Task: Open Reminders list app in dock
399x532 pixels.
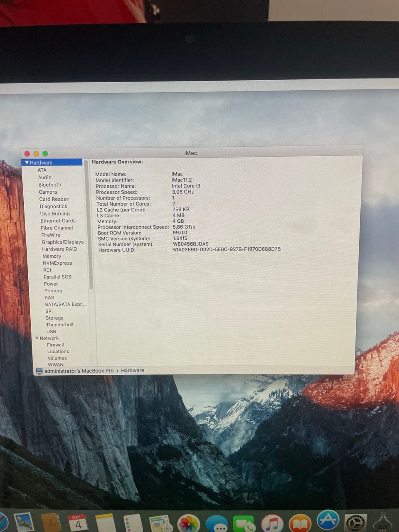Action: click(133, 523)
